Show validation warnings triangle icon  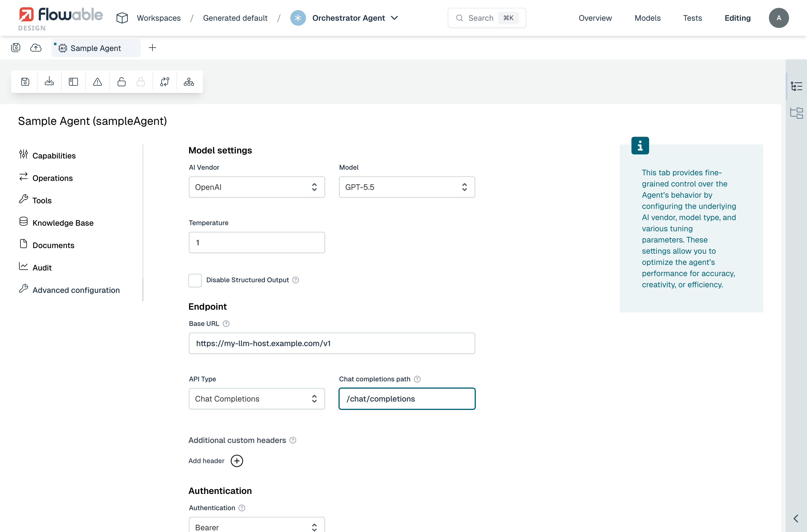point(98,82)
